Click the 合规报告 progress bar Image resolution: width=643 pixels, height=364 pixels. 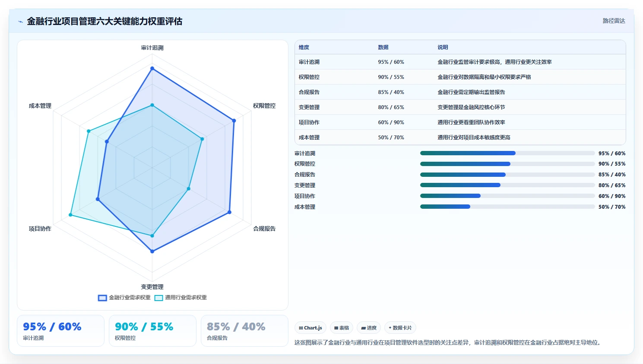click(x=507, y=175)
